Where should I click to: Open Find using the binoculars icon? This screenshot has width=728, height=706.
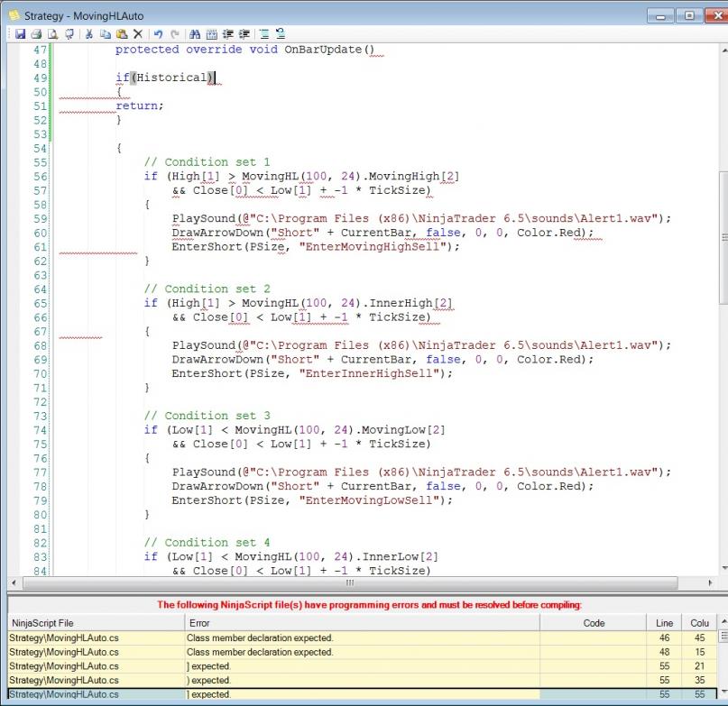pos(197,33)
